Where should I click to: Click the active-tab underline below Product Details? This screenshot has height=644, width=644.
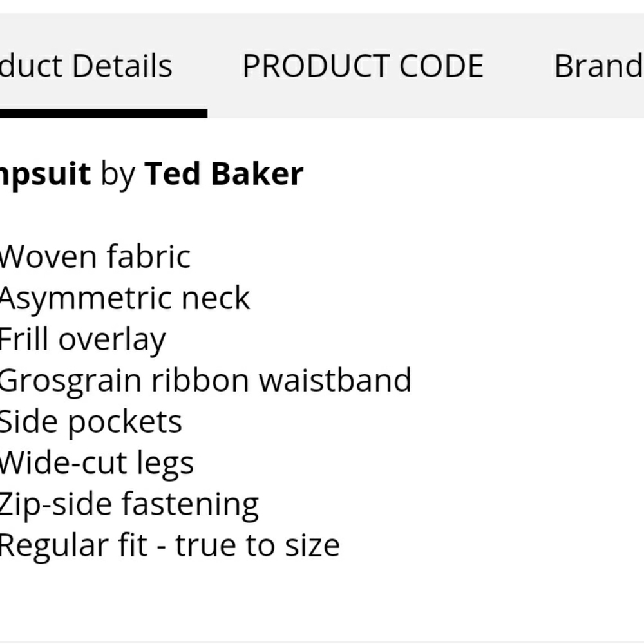104,113
